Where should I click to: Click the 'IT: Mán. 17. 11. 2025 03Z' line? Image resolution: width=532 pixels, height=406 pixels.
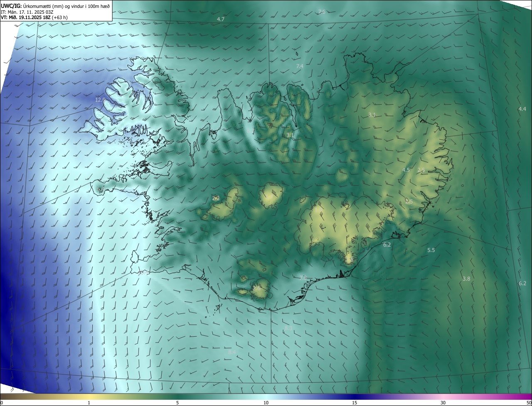pyautogui.click(x=27, y=12)
